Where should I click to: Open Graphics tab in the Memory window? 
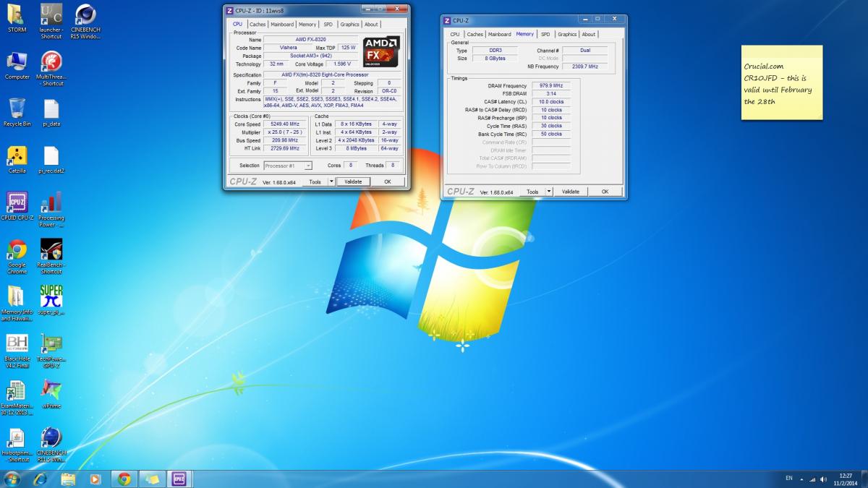pos(568,34)
